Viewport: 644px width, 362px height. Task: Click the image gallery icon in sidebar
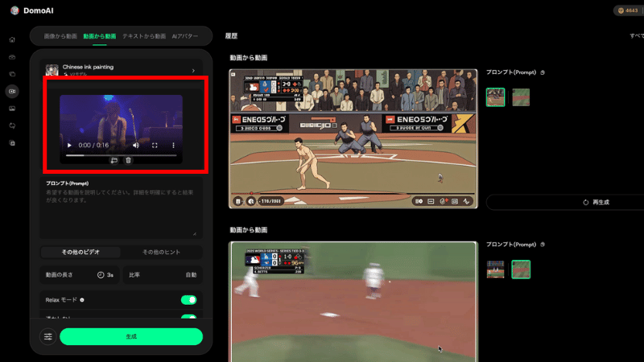(12, 108)
